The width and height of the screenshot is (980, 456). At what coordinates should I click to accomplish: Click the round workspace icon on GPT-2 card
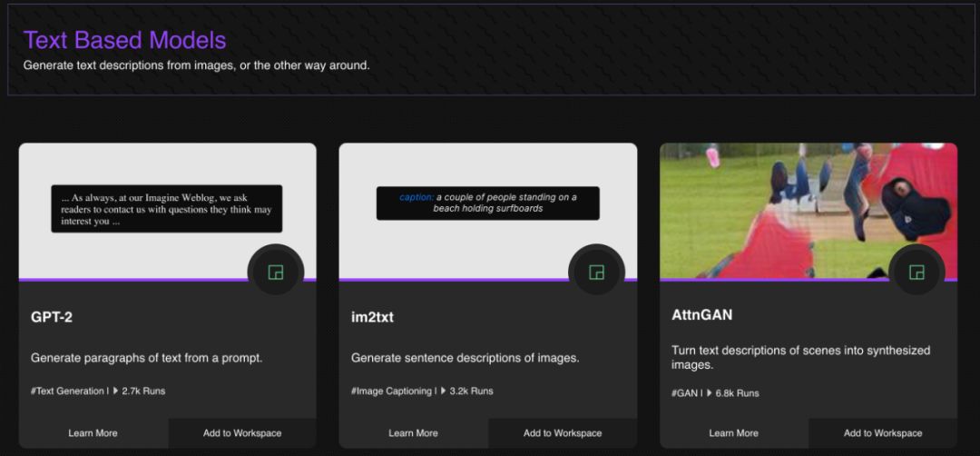pyautogui.click(x=275, y=272)
